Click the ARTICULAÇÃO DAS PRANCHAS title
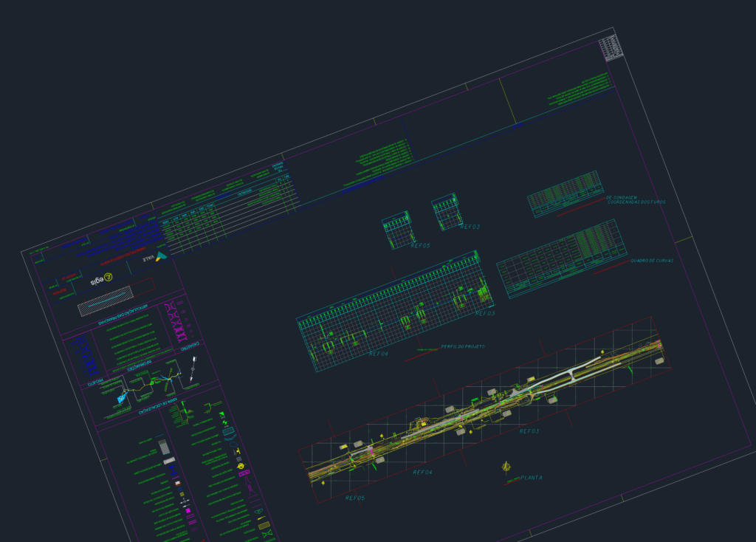Screen dimensions: 756x542 coord(123,315)
